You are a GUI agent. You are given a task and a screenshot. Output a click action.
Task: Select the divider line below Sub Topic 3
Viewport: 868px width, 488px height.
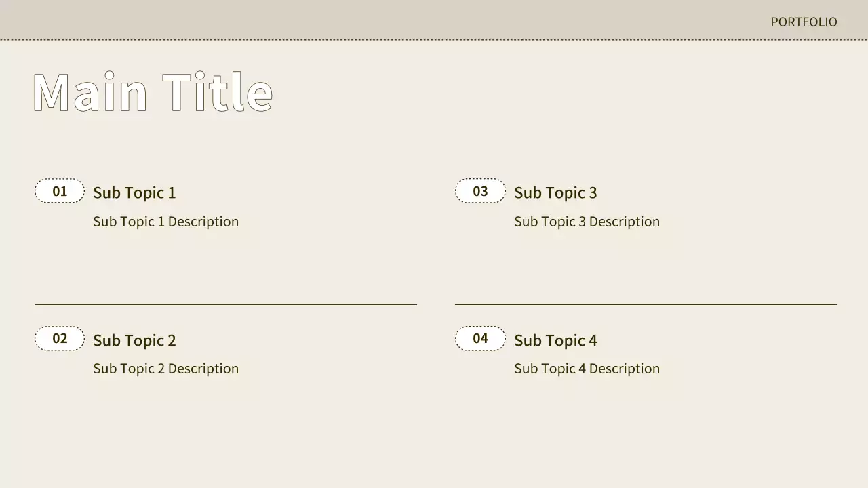point(646,305)
